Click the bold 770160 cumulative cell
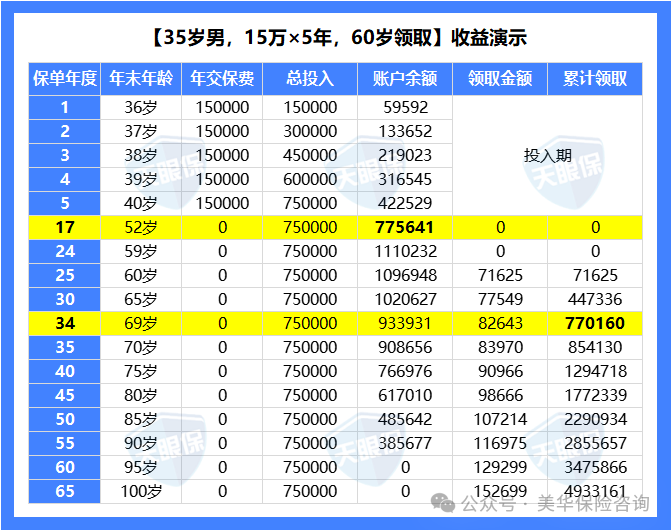671x530 pixels. 595,324
